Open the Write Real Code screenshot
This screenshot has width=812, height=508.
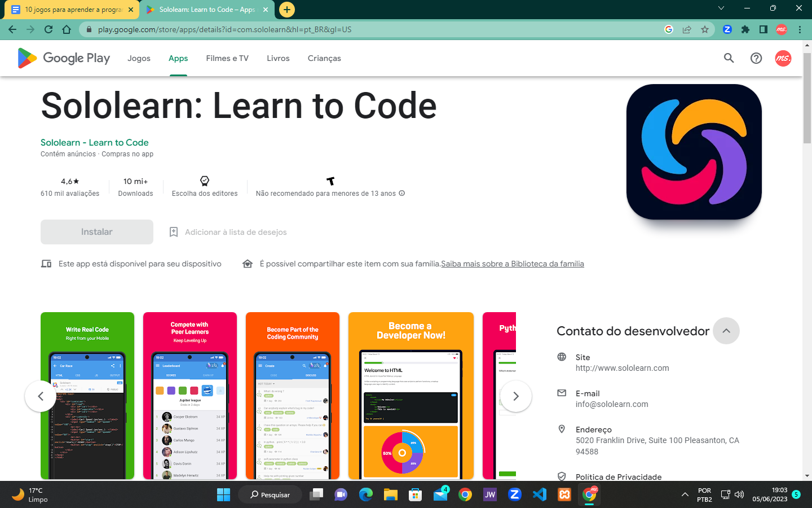tap(87, 396)
